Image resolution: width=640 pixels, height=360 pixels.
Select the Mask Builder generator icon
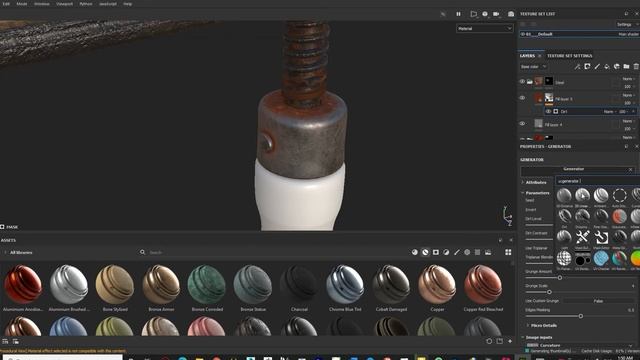pyautogui.click(x=582, y=237)
